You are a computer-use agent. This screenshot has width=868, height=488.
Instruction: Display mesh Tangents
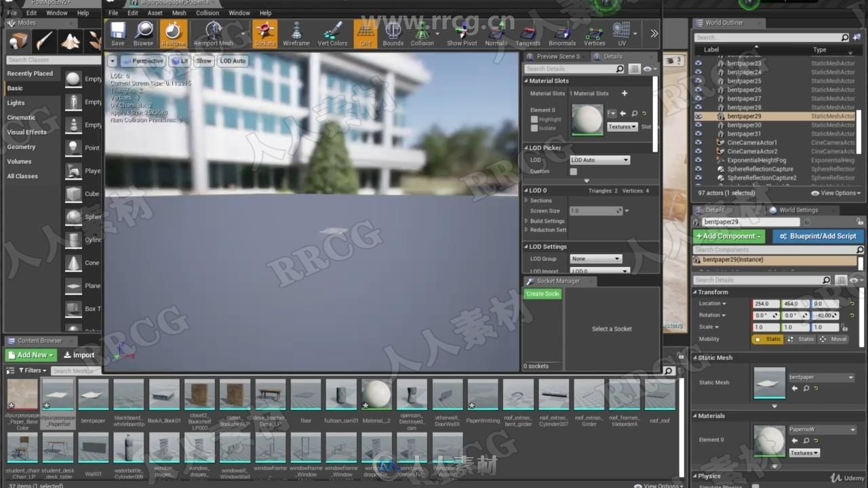pyautogui.click(x=528, y=34)
